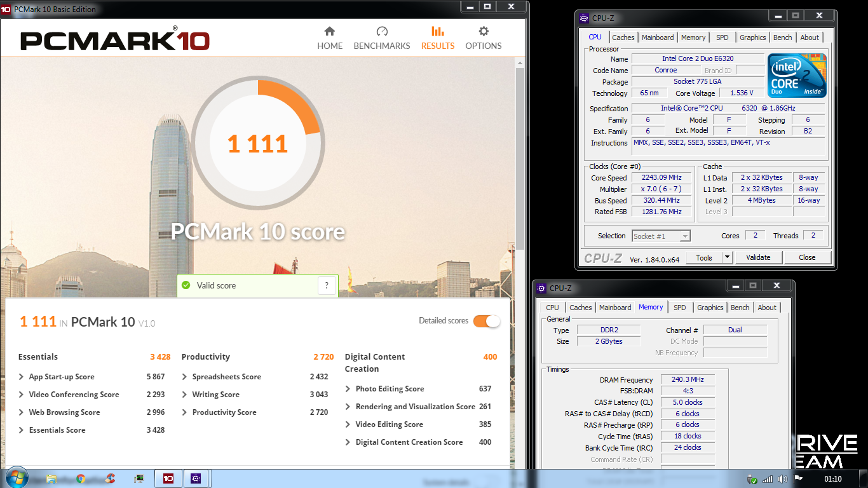This screenshot has height=488, width=868.
Task: Click the DRAM Frequency value 240.3 MHz
Action: coord(688,380)
